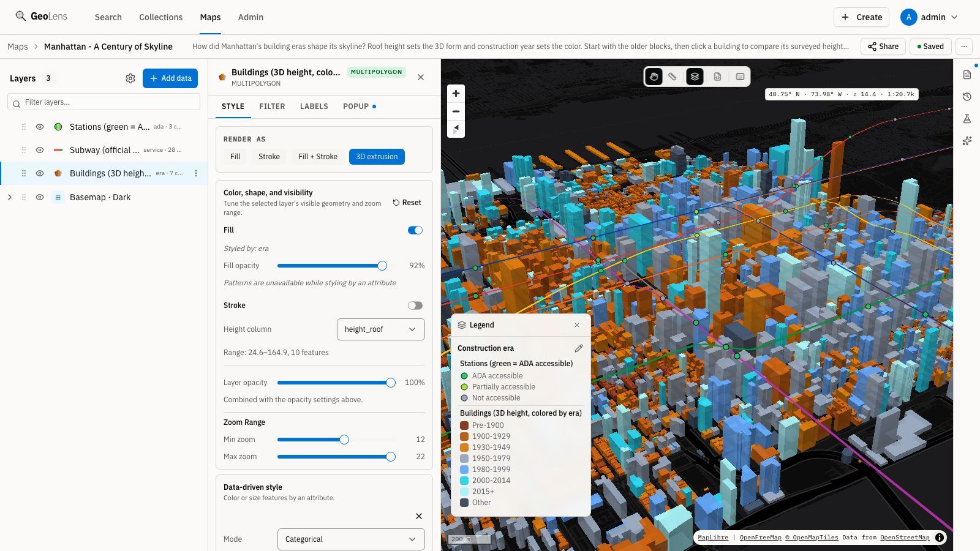The height and width of the screenshot is (551, 980).
Task: Remove the data-driven style with X
Action: point(419,516)
